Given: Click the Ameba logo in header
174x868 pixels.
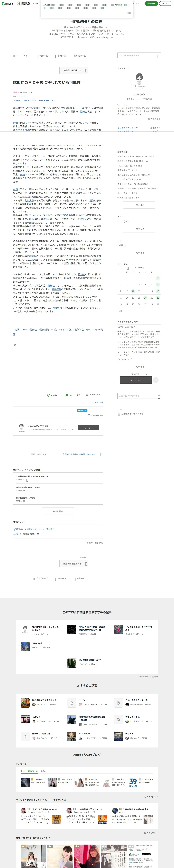Looking at the screenshot, I should (x=7, y=3).
